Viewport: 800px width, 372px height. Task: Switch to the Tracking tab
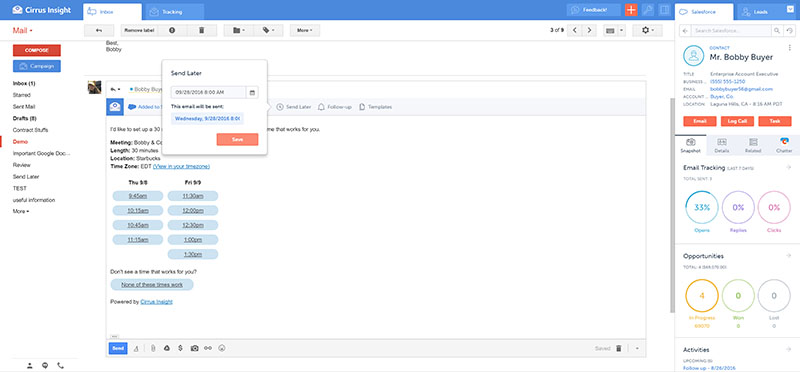tap(174, 11)
